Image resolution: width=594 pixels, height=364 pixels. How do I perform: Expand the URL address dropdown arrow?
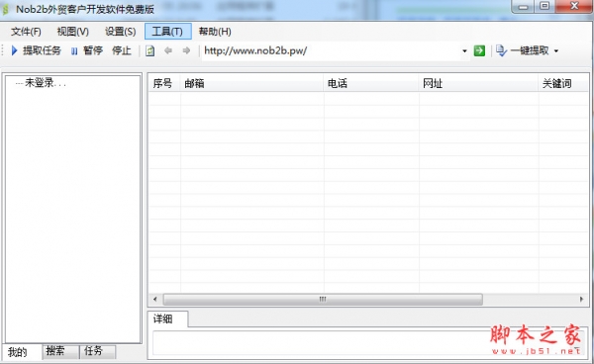[464, 50]
